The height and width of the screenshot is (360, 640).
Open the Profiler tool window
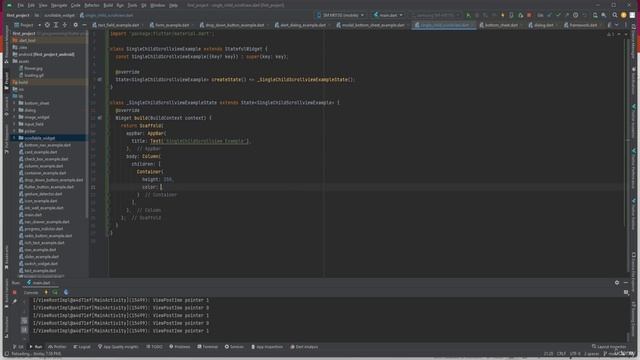(x=57, y=347)
